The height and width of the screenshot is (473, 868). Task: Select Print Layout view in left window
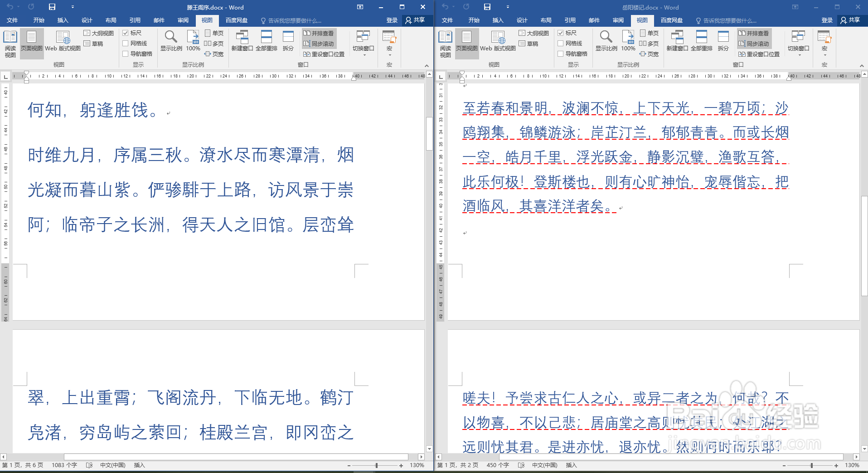click(x=31, y=44)
